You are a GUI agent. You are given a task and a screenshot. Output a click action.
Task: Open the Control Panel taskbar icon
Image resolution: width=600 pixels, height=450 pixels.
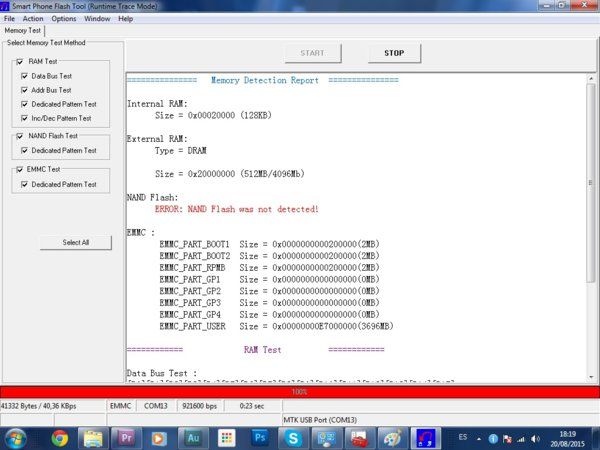326,438
